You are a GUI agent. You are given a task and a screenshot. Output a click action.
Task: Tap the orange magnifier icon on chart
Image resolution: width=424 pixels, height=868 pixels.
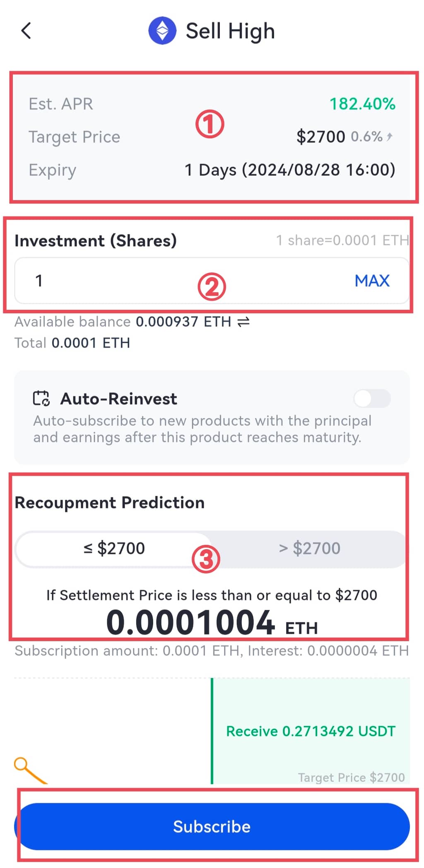29,770
